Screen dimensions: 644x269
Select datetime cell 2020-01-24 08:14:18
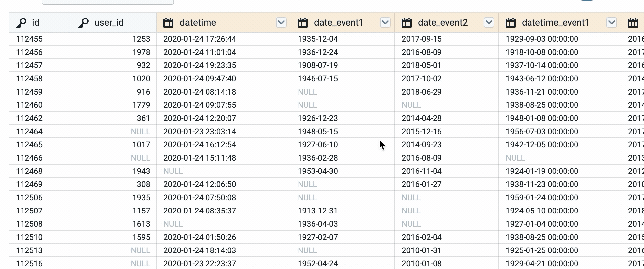pos(224,92)
